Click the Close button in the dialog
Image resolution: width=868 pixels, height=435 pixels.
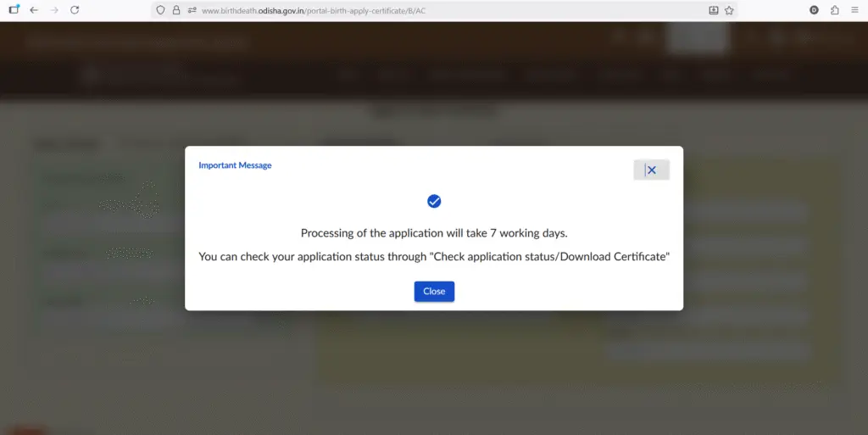click(x=434, y=291)
